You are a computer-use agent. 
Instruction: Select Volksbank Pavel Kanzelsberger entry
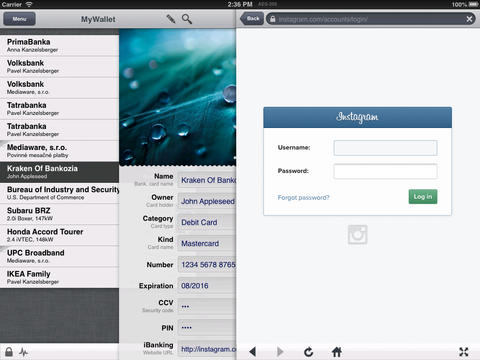[59, 66]
